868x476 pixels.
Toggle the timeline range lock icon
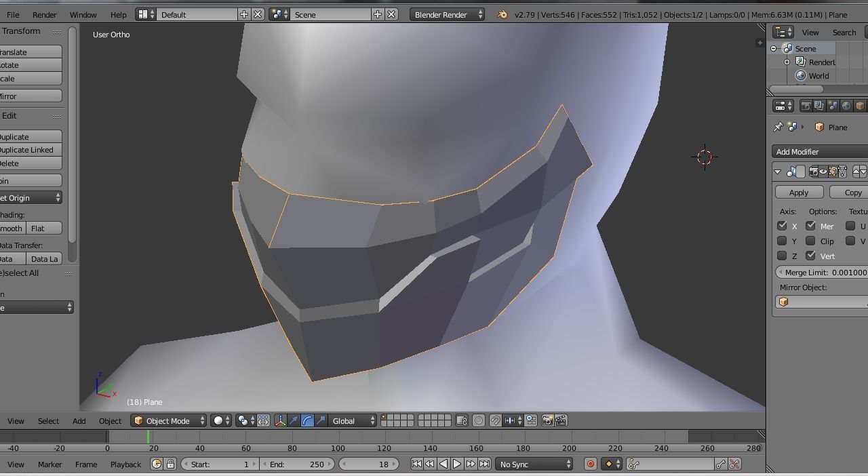[170, 464]
